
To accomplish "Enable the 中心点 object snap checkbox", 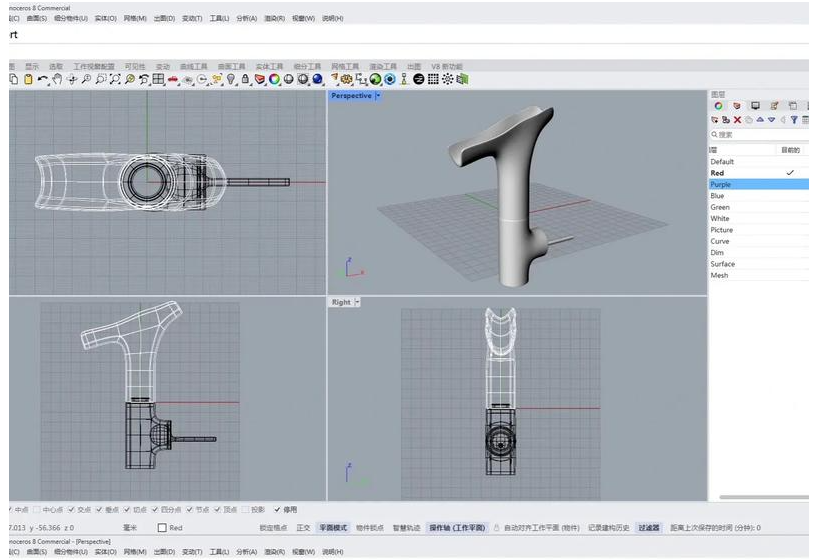I will pos(36,509).
